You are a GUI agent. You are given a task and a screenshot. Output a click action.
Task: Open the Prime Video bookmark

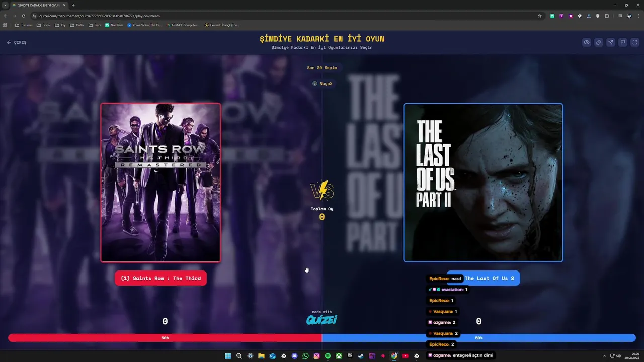tap(144, 25)
